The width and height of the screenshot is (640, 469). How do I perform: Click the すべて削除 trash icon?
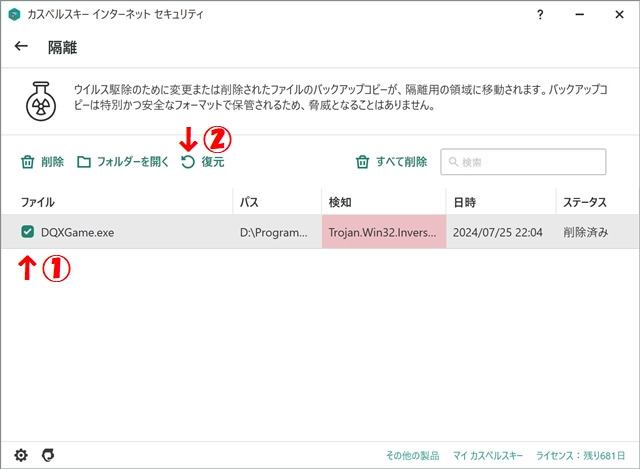[364, 162]
